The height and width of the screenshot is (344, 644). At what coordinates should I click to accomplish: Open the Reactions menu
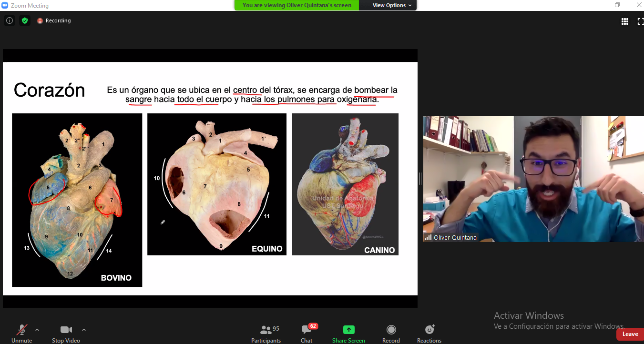pyautogui.click(x=429, y=333)
